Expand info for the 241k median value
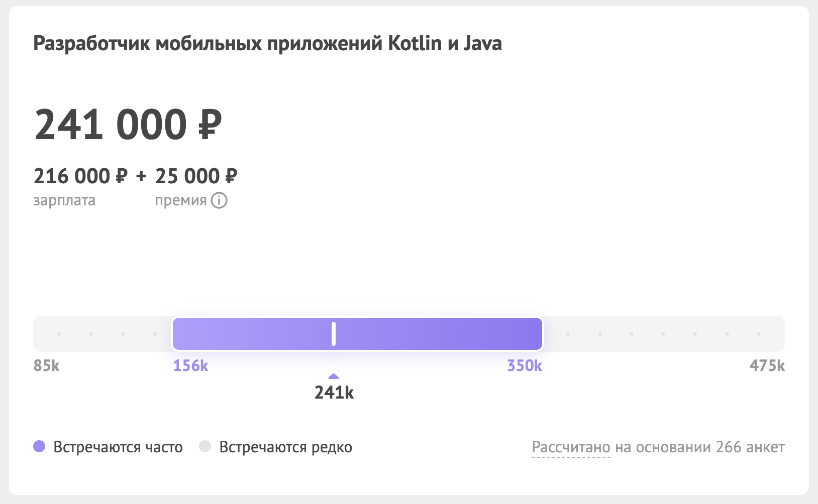 pyautogui.click(x=334, y=393)
